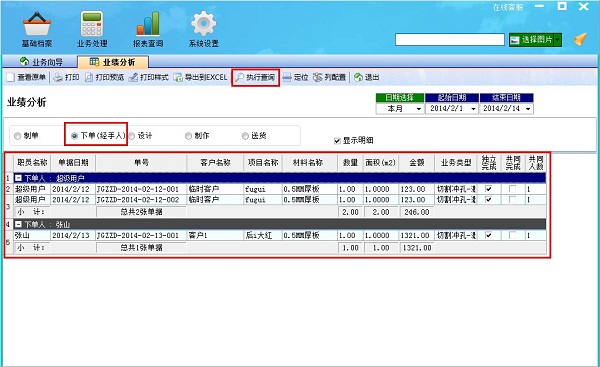The image size is (600, 367).
Task: Click the 单据日期 column header
Action: 73,163
